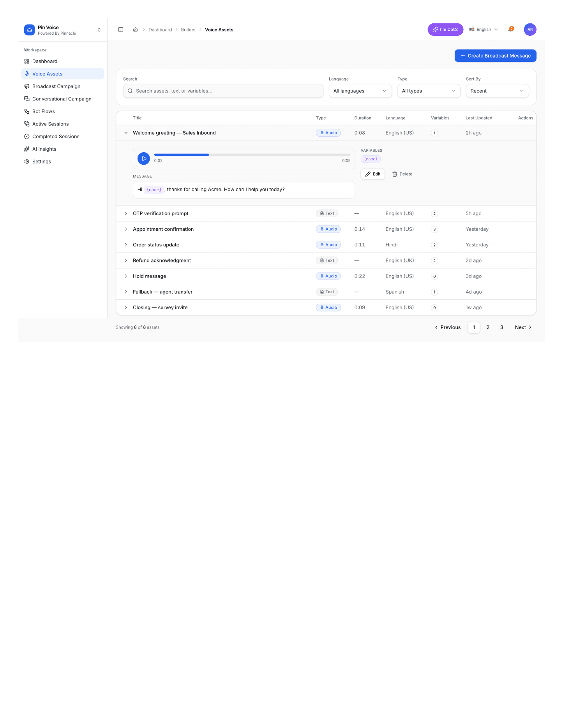Image resolution: width=563 pixels, height=728 pixels.
Task: Open Dashboard in the sidebar
Action: click(x=63, y=61)
